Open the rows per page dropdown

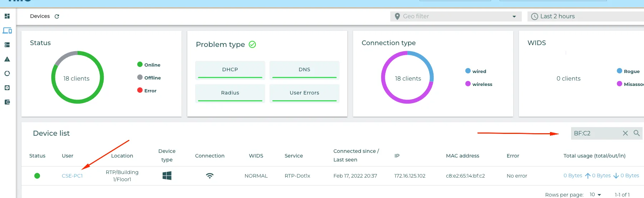(x=595, y=195)
